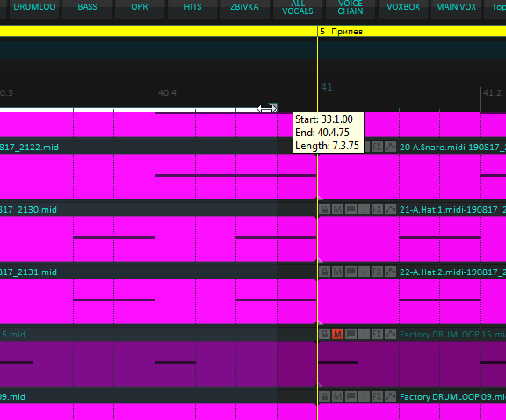Open FX chain of 21-A.Hat 1 item
This screenshot has height=420, width=506.
[x=377, y=209]
